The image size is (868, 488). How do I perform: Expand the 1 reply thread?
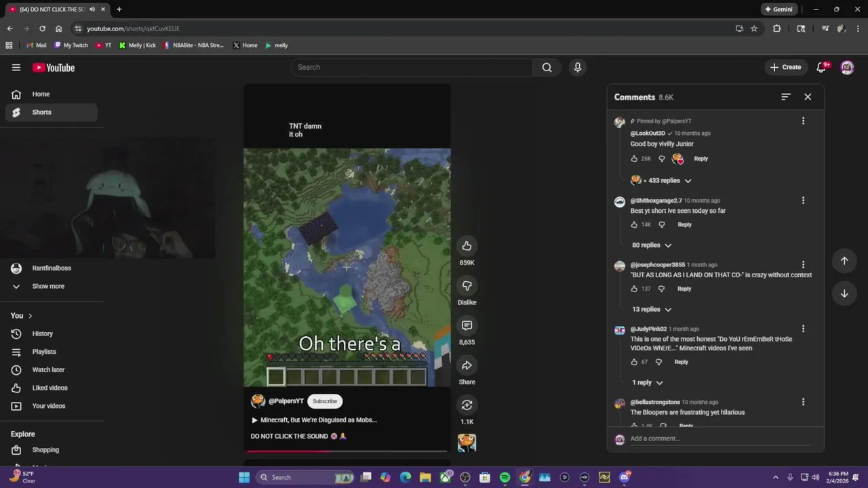click(648, 382)
